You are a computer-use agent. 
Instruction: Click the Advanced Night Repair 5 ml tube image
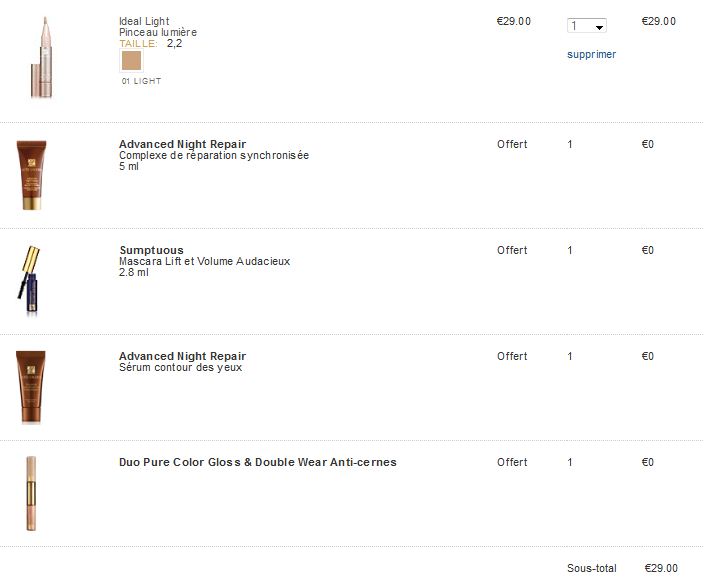click(31, 175)
